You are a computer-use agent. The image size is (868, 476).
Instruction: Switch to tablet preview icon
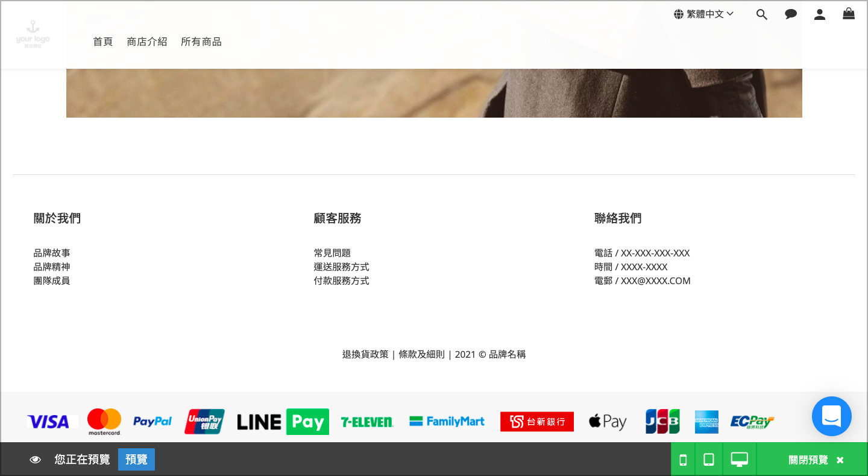709,460
